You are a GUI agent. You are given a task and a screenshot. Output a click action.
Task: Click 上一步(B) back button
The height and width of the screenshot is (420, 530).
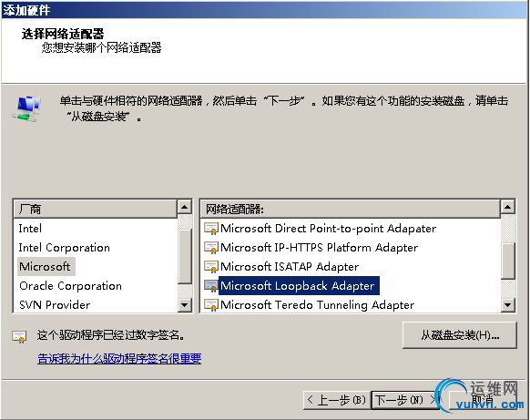[337, 400]
